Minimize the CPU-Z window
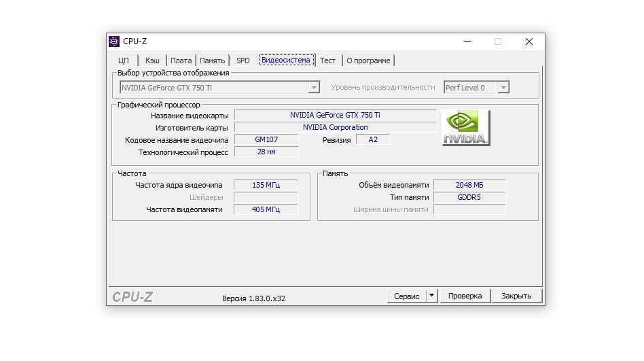The height and width of the screenshot is (361, 644). [x=467, y=41]
